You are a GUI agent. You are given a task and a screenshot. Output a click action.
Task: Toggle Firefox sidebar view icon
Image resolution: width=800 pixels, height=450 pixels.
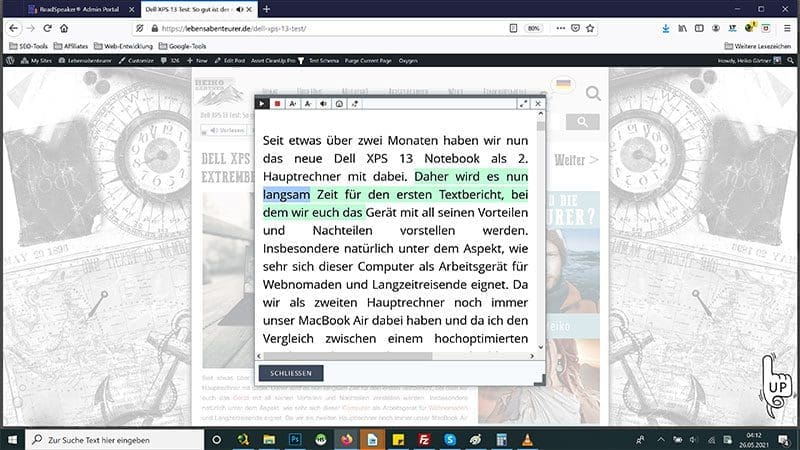tap(699, 29)
